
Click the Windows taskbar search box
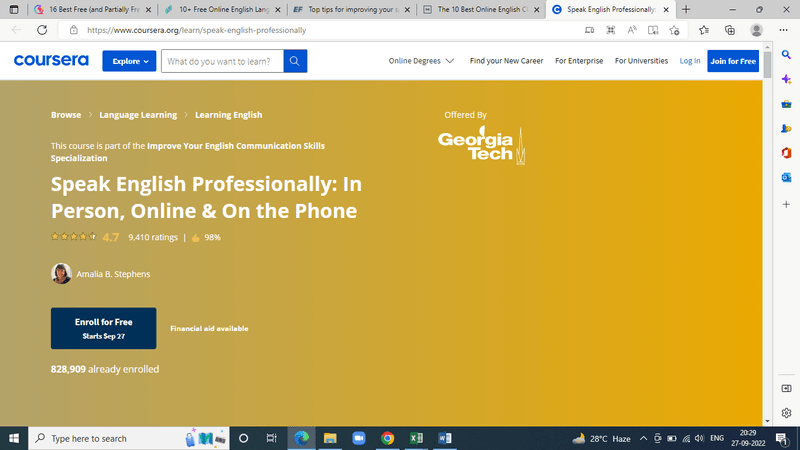129,438
